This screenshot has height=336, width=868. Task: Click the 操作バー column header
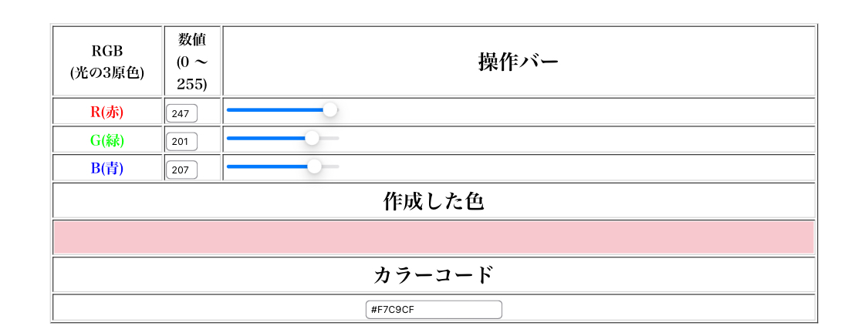point(518,62)
